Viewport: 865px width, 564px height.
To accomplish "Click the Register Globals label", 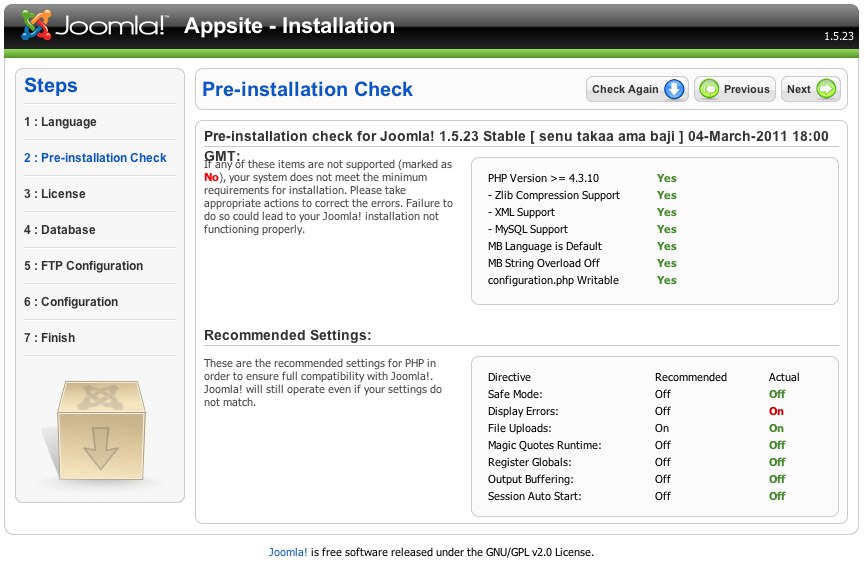I will (530, 462).
